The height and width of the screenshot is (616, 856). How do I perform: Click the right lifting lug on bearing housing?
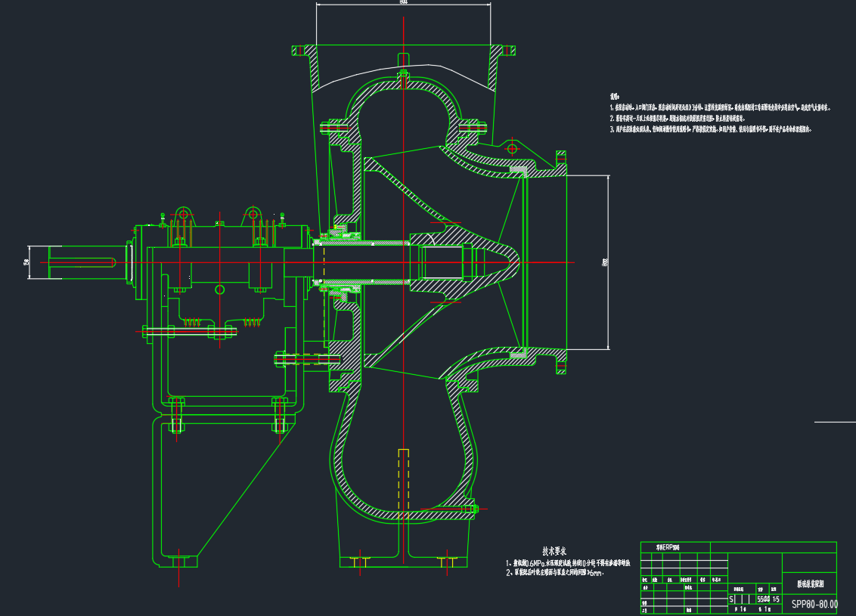[x=252, y=215]
